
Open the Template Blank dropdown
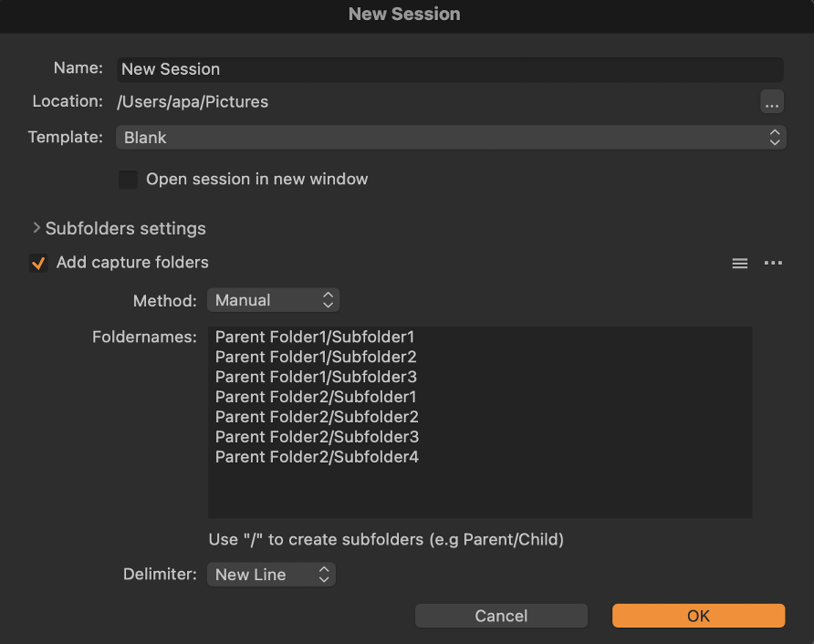[451, 138]
